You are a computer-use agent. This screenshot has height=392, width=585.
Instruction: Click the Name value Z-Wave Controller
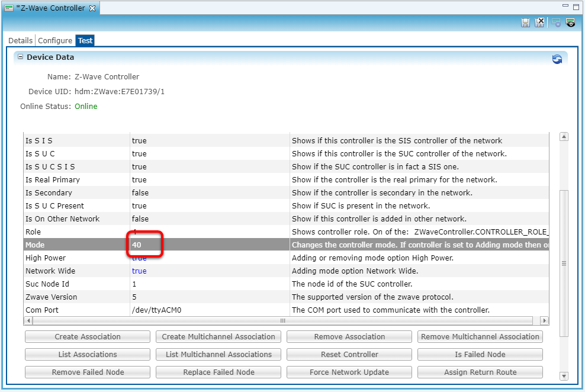(107, 76)
